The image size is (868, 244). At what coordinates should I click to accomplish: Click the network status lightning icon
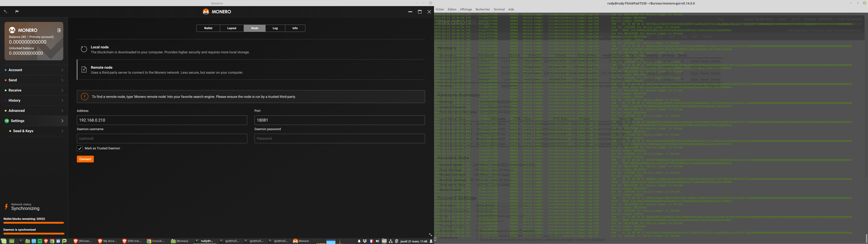[x=6, y=206]
